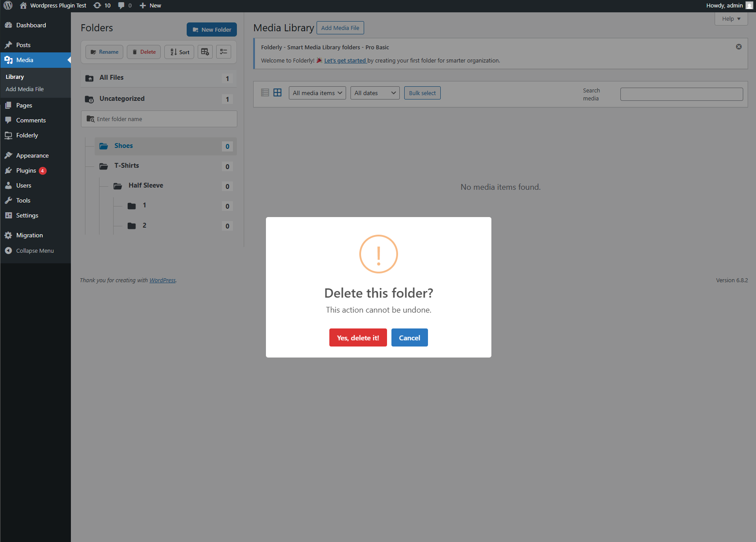
Task: Click Add Media File button
Action: pyautogui.click(x=340, y=28)
